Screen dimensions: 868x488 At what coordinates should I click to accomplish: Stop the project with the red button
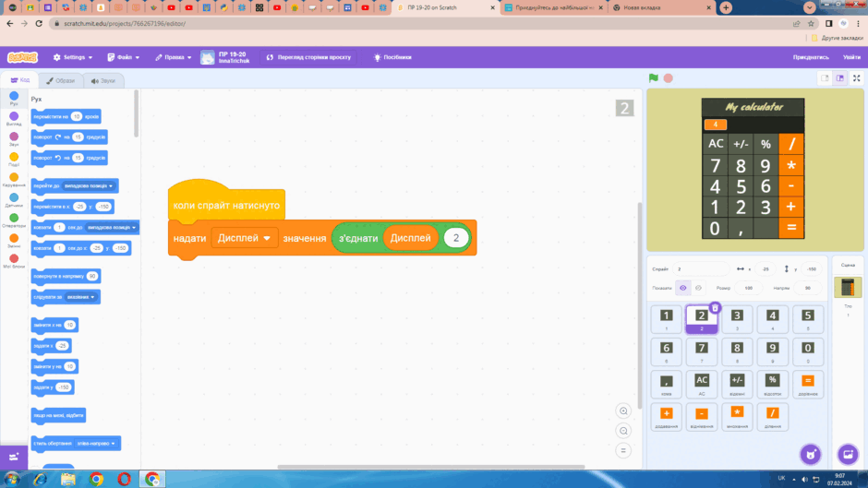pyautogui.click(x=669, y=78)
